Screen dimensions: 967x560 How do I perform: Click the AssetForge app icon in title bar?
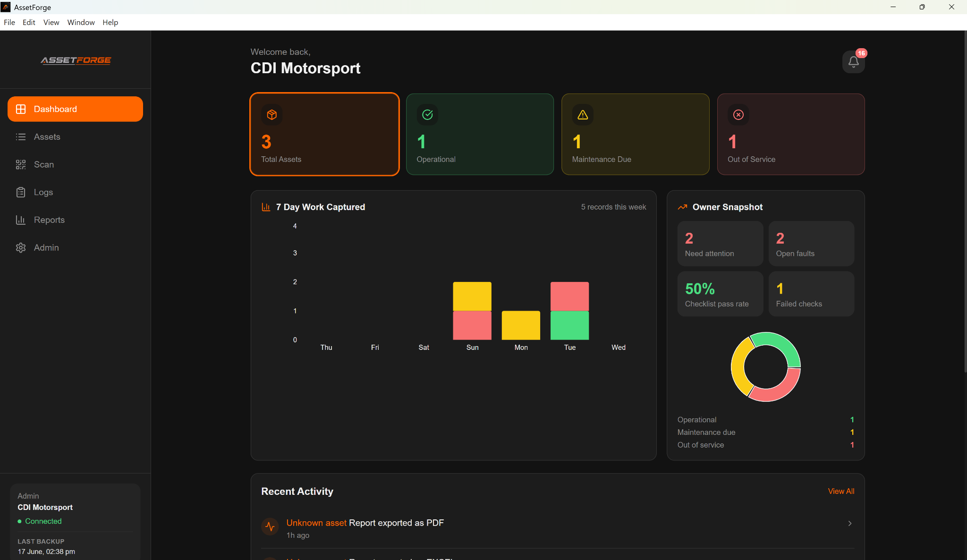[6, 7]
